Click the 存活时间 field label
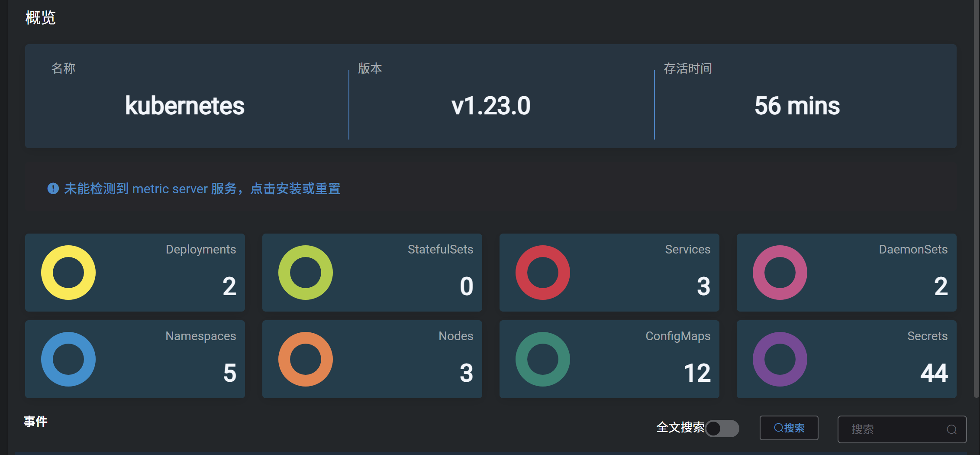 688,68
